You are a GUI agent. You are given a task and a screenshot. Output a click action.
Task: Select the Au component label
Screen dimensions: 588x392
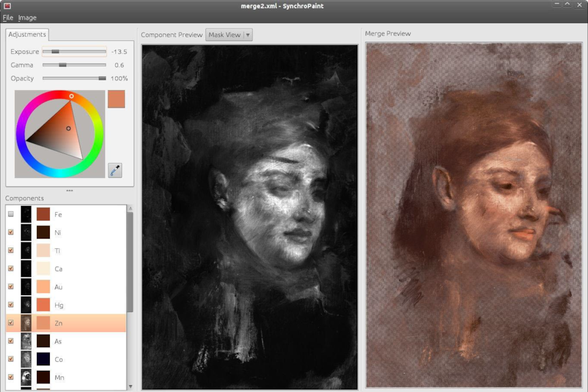[x=59, y=287]
